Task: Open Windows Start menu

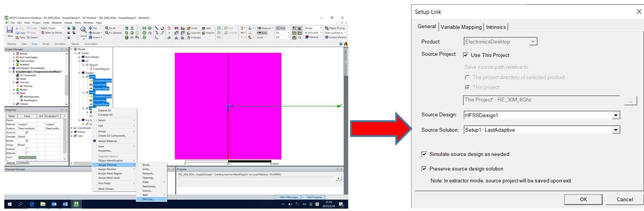Action: 10,204
